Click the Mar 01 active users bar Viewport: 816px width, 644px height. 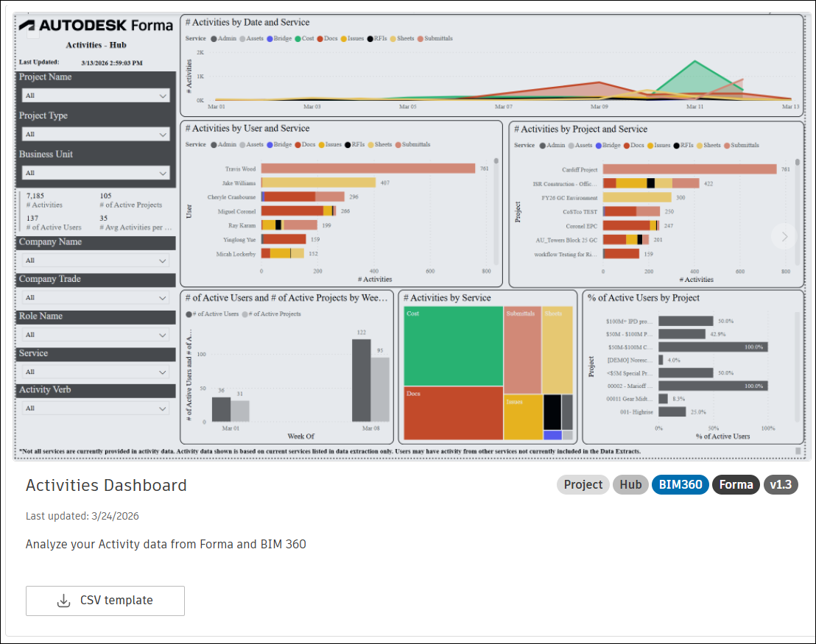(x=221, y=409)
